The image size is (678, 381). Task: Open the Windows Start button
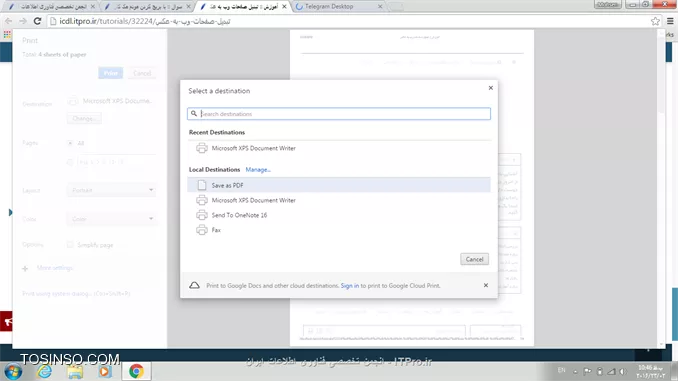tap(13, 371)
